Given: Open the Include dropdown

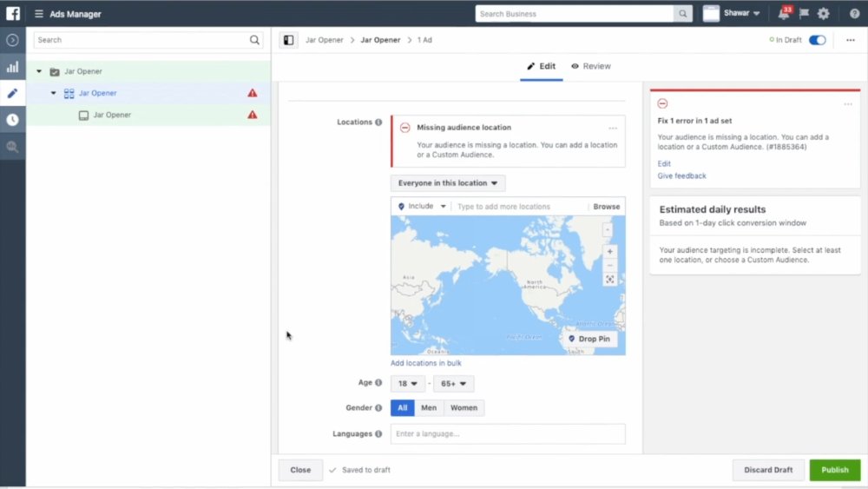Looking at the screenshot, I should 422,206.
